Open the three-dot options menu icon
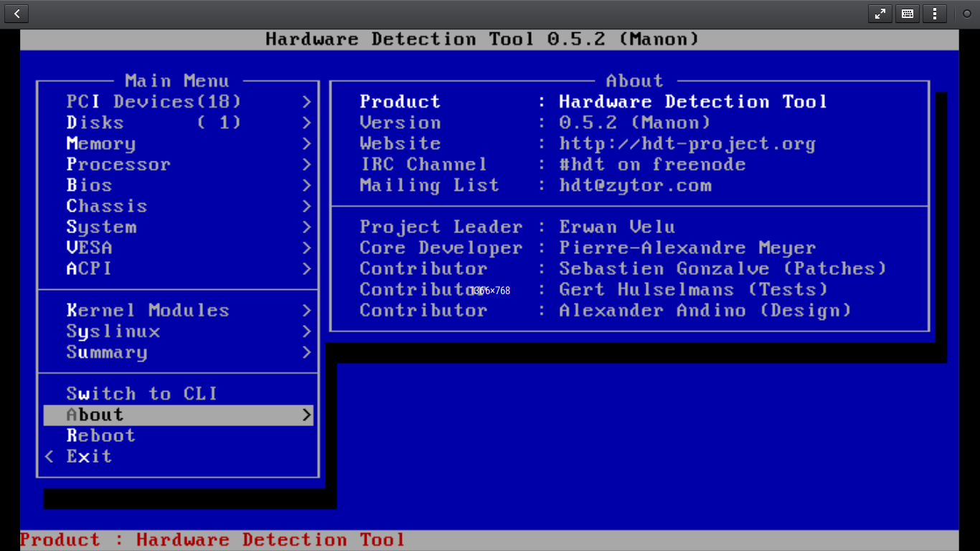This screenshot has height=551, width=980. [934, 14]
